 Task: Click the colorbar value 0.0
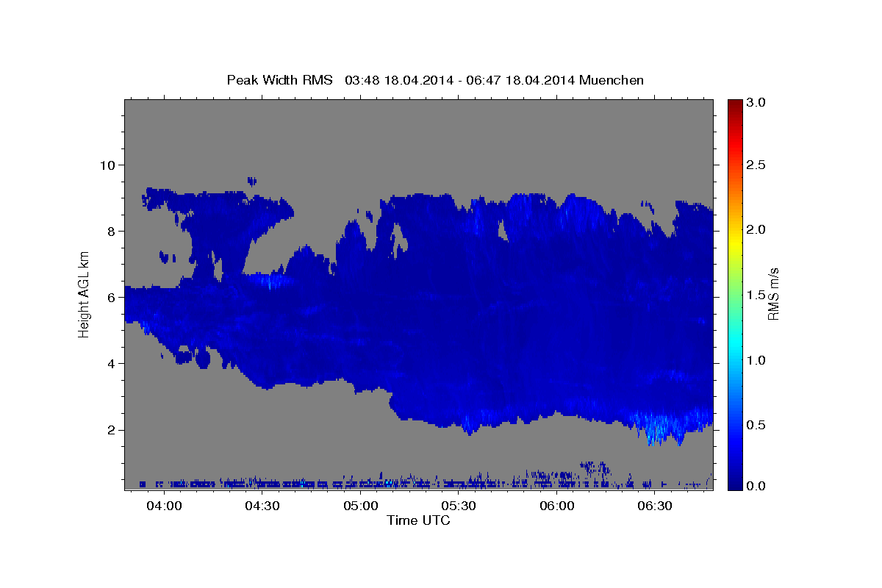[x=757, y=486]
